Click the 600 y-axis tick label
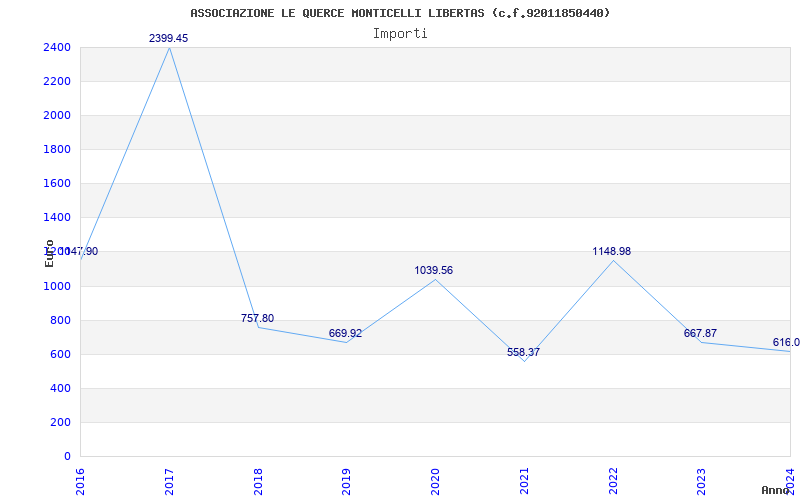The height and width of the screenshot is (500, 800). [61, 355]
